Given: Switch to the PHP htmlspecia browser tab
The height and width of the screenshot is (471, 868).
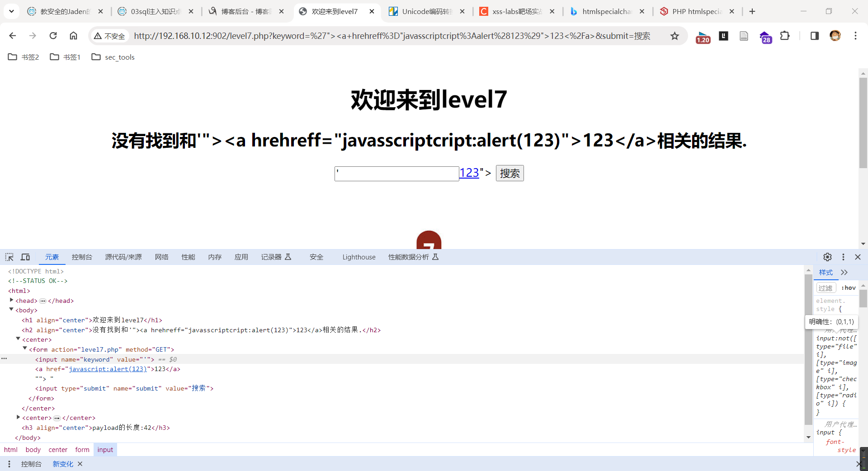Looking at the screenshot, I should pyautogui.click(x=697, y=11).
